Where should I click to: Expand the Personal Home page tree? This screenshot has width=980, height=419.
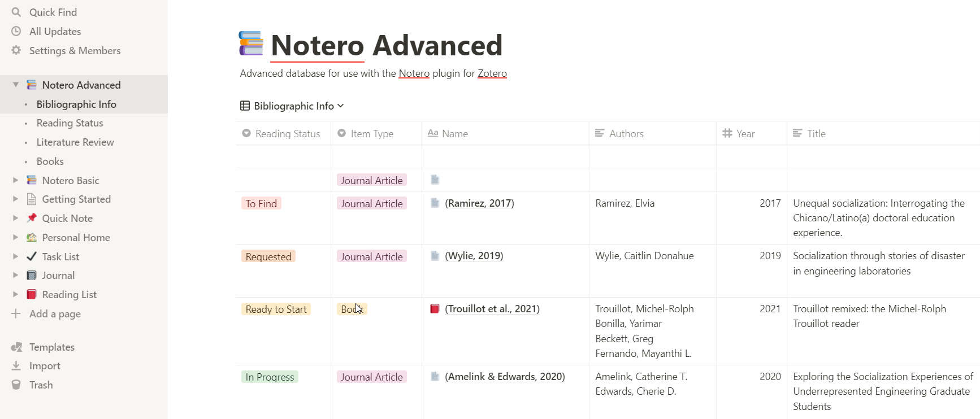(16, 237)
